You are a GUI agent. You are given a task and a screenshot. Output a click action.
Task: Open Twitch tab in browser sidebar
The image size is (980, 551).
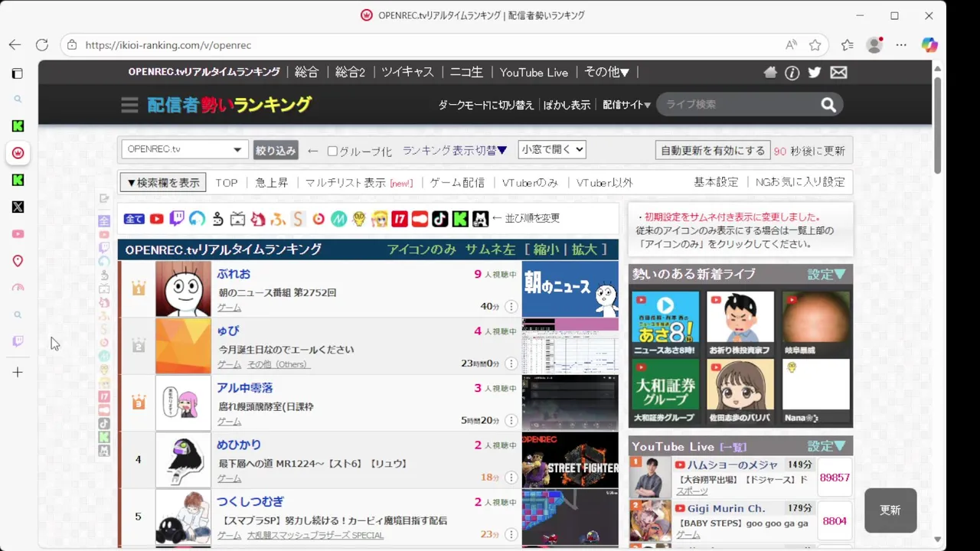tap(18, 341)
